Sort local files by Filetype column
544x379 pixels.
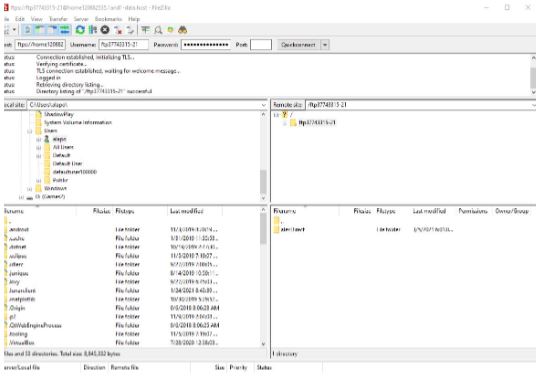140,211
